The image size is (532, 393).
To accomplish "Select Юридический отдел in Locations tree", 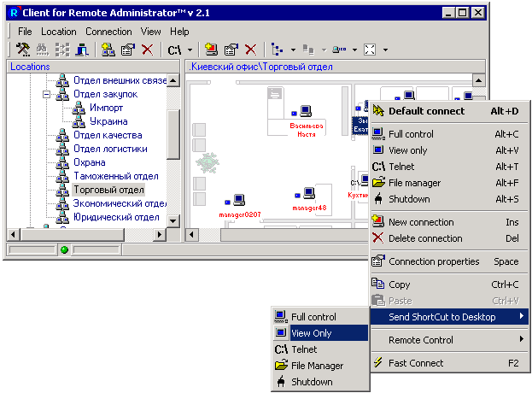I will (116, 217).
